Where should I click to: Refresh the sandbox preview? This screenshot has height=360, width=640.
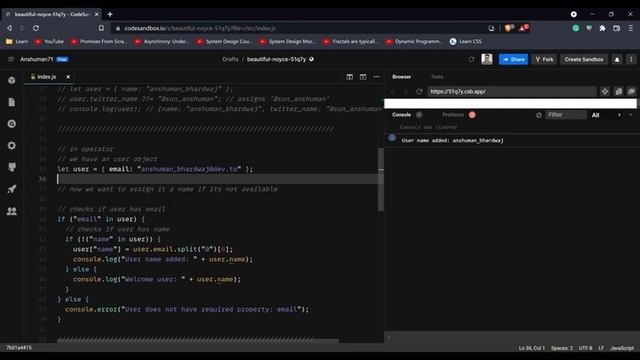(419, 91)
